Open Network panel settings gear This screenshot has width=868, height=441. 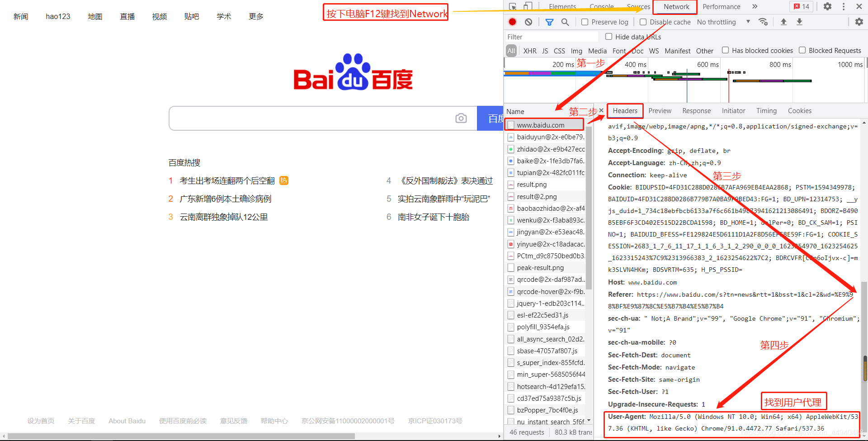859,22
